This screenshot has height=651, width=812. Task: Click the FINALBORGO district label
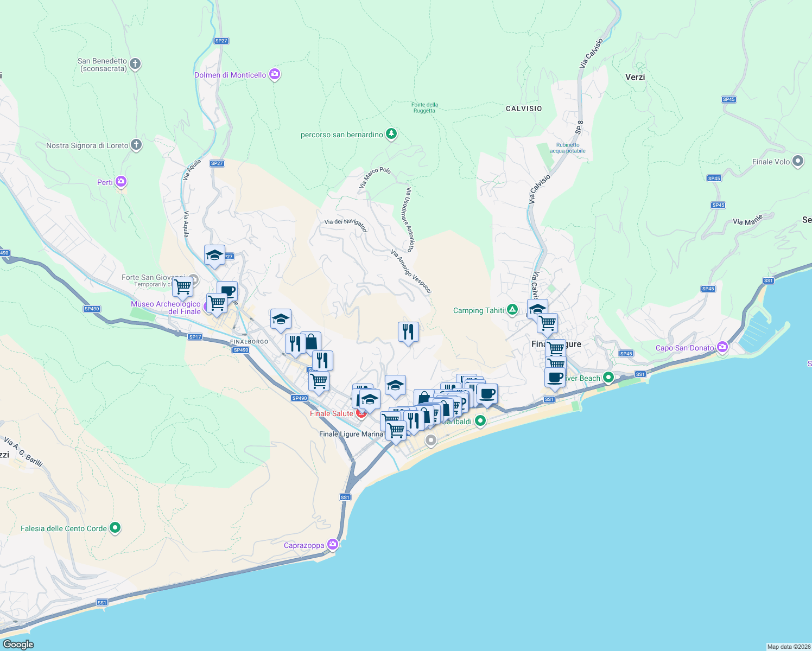coord(249,342)
